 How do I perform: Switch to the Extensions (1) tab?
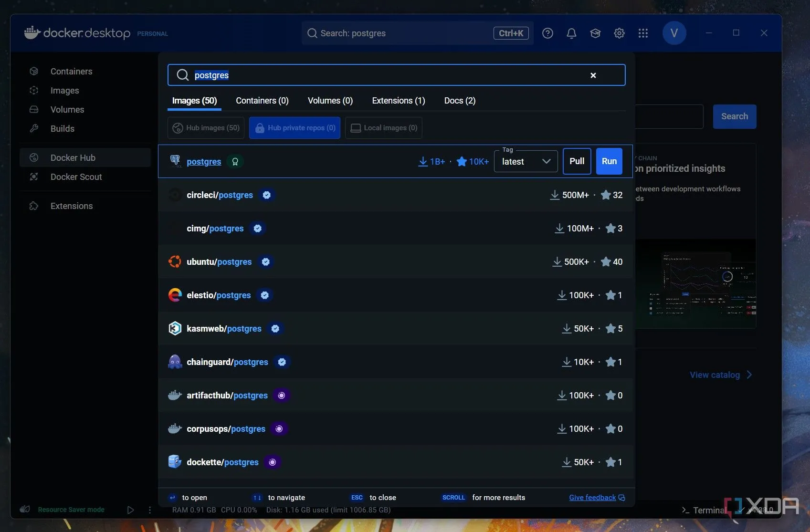point(398,101)
